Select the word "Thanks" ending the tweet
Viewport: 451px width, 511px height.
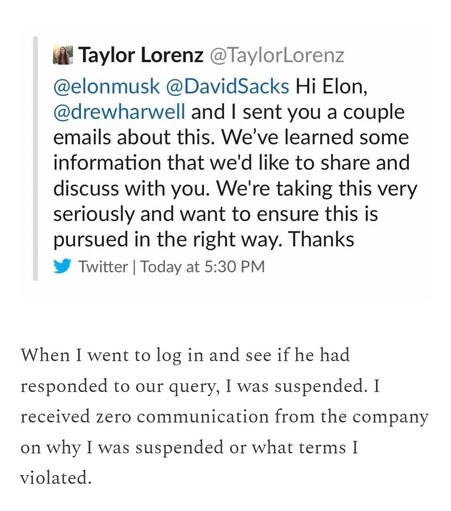click(321, 239)
